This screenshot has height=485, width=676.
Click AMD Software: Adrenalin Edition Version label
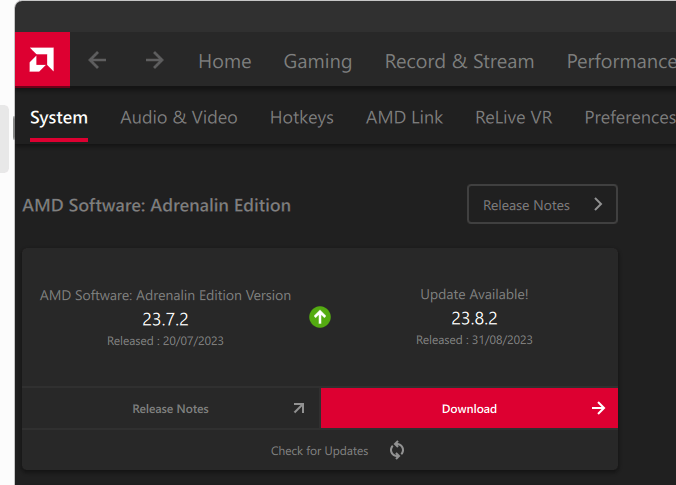pos(166,295)
